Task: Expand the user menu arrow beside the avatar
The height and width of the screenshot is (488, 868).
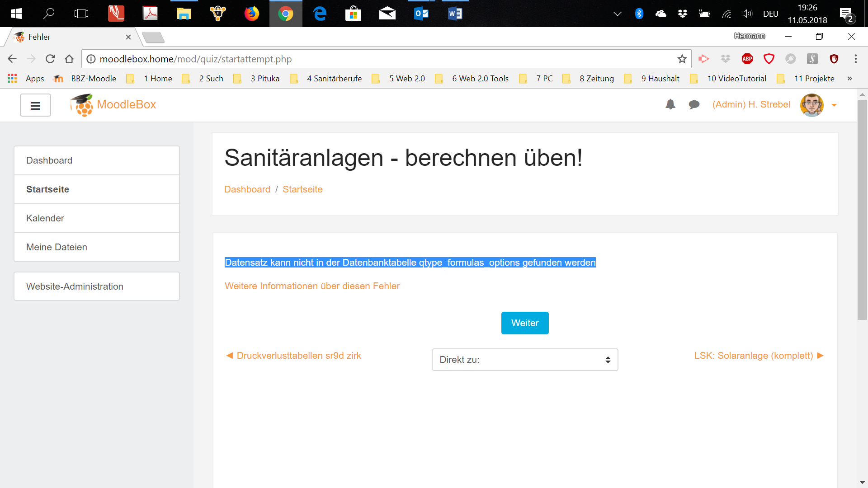Action: click(x=834, y=105)
